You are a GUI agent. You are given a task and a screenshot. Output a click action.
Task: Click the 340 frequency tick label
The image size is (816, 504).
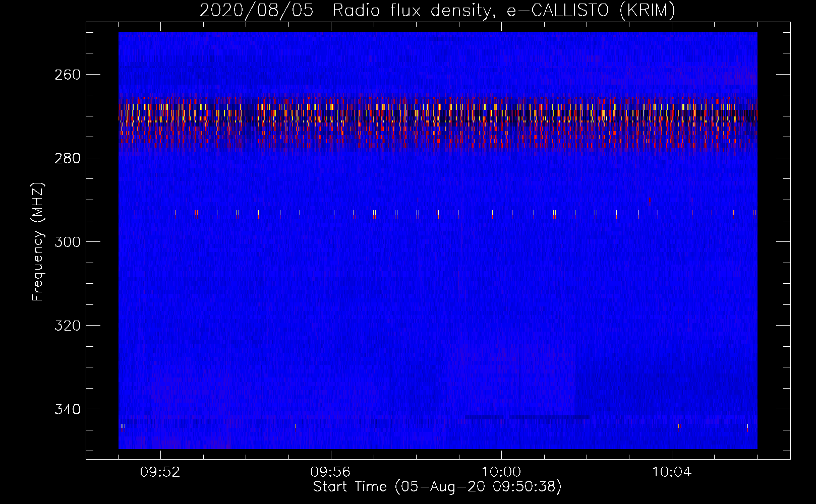67,409
